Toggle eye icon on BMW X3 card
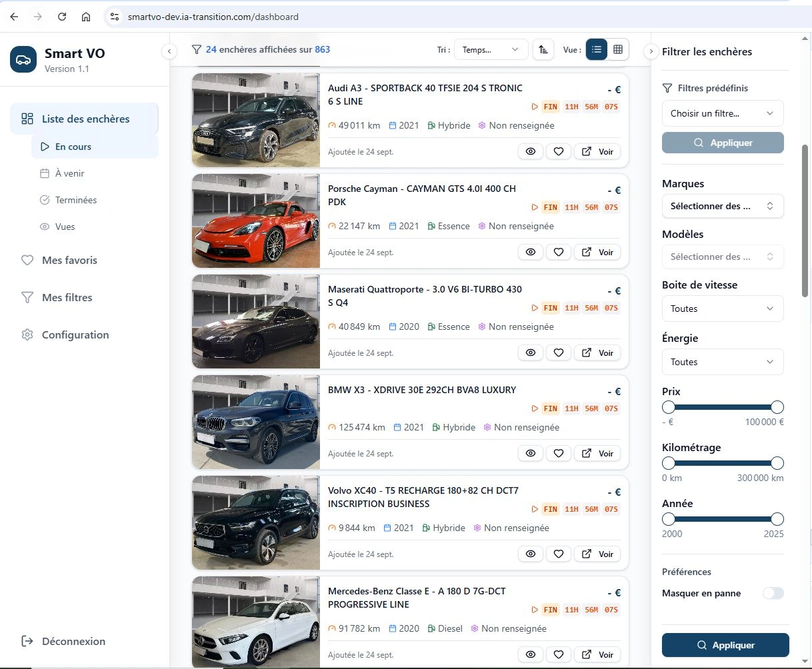The width and height of the screenshot is (812, 669). [531, 453]
